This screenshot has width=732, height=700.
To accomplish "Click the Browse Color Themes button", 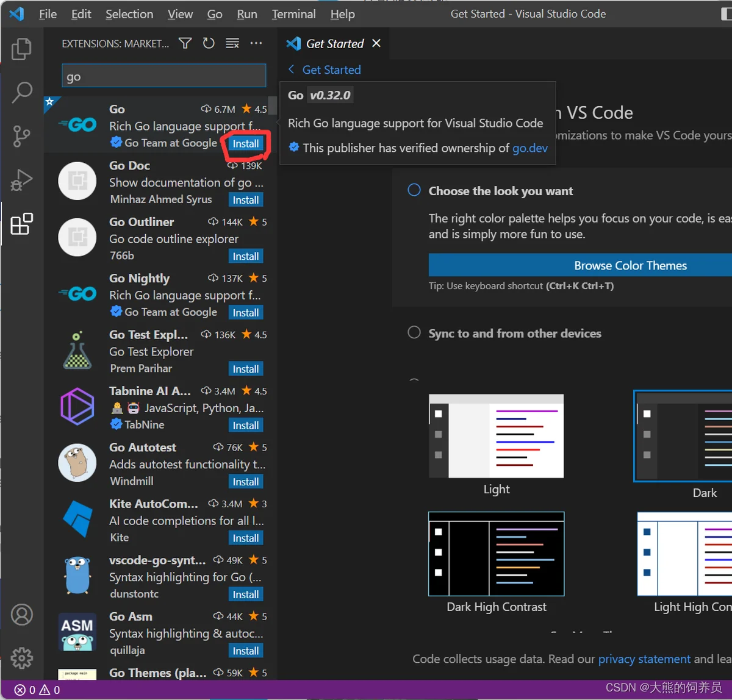I will click(x=580, y=265).
